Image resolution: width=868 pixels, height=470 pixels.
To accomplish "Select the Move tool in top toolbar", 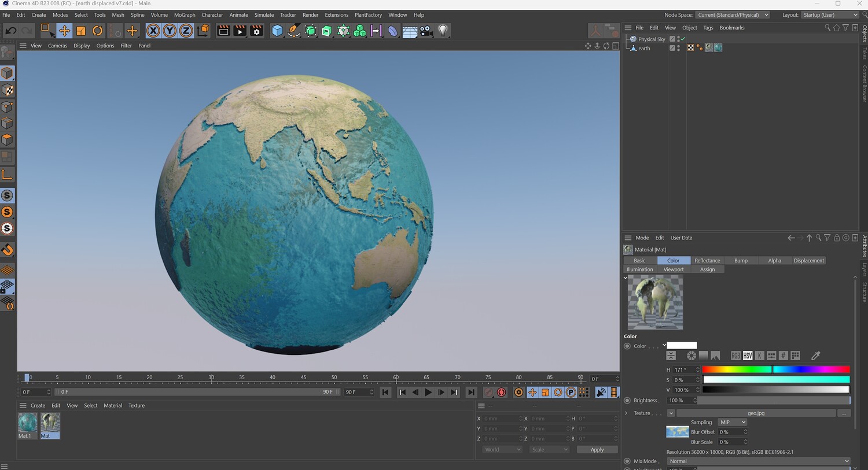I will click(64, 31).
